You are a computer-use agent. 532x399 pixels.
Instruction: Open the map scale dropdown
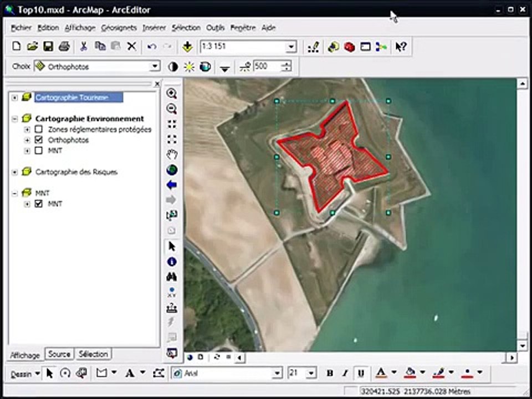291,47
